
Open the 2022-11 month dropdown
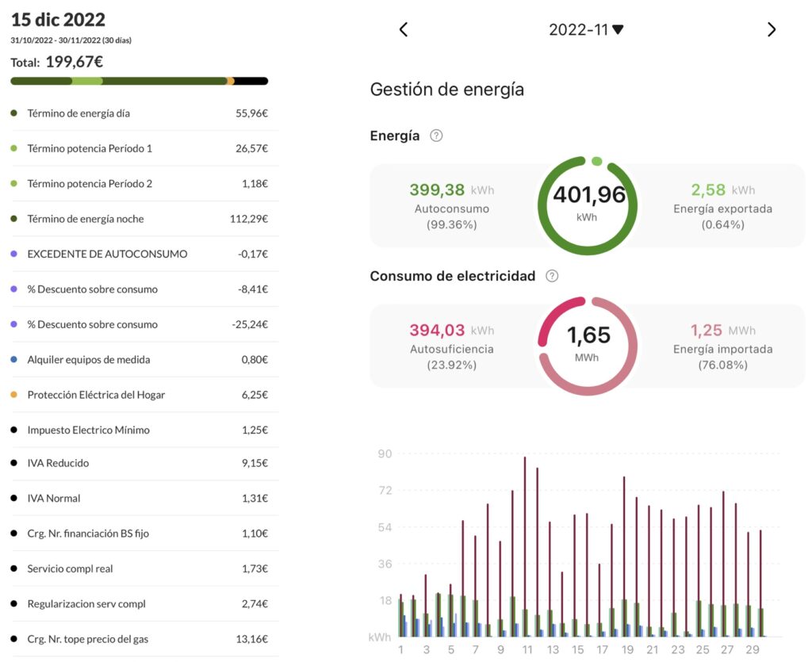(x=586, y=30)
